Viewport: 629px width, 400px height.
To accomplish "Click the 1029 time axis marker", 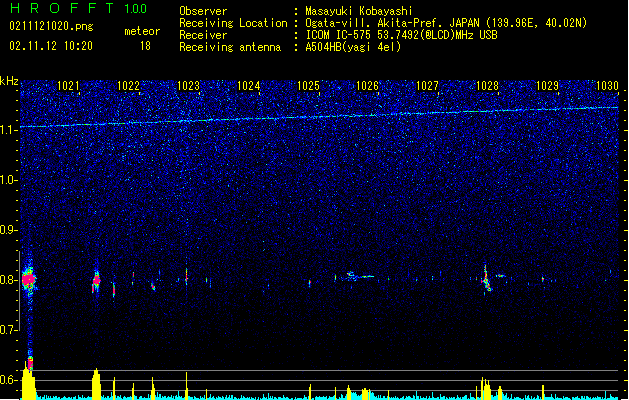I will point(547,85).
